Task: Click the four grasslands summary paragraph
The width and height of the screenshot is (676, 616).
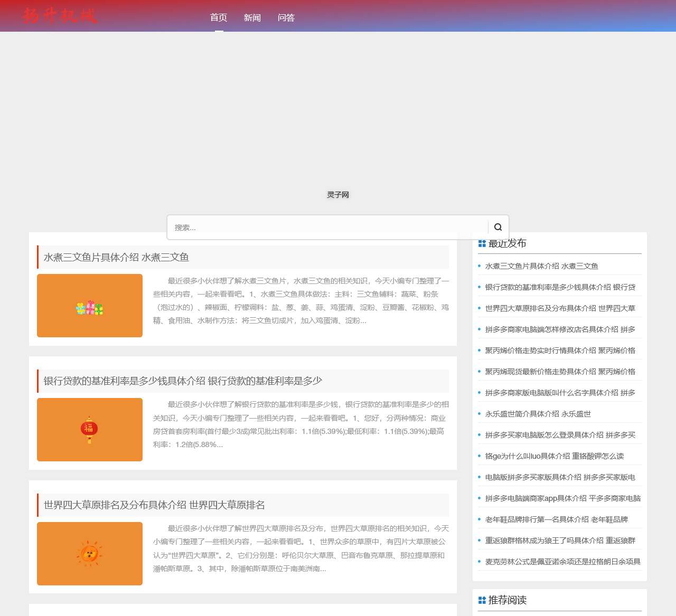Action: 301,548
